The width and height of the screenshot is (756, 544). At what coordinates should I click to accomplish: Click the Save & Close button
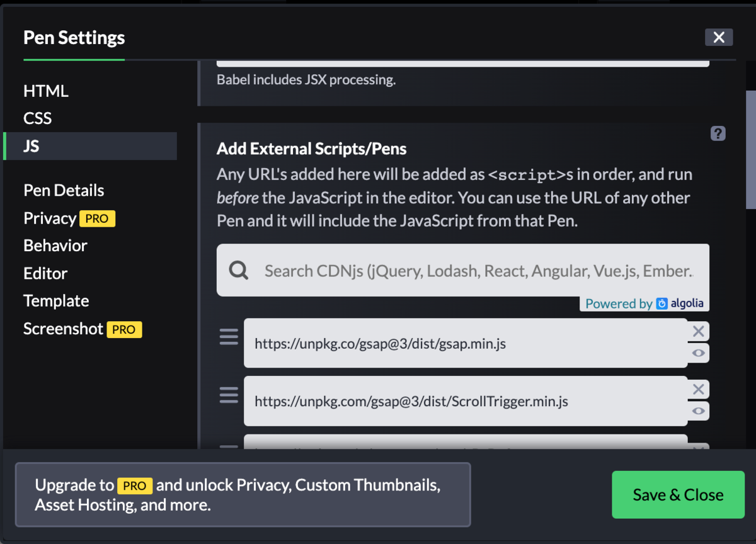tap(678, 495)
